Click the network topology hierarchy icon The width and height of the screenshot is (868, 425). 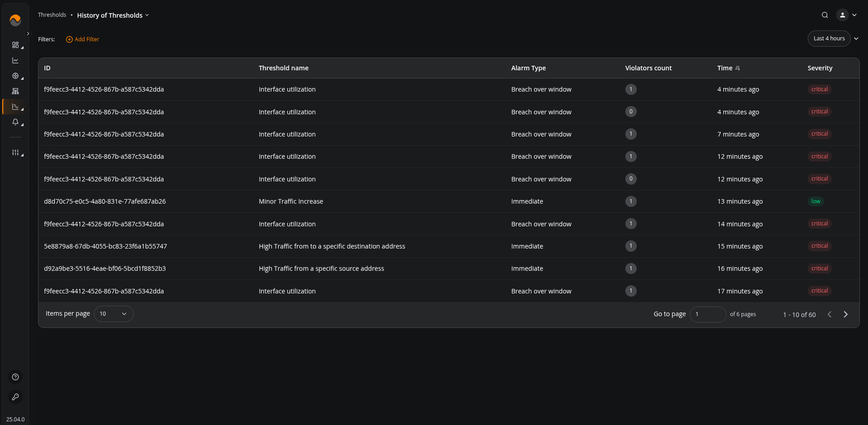[x=15, y=91]
